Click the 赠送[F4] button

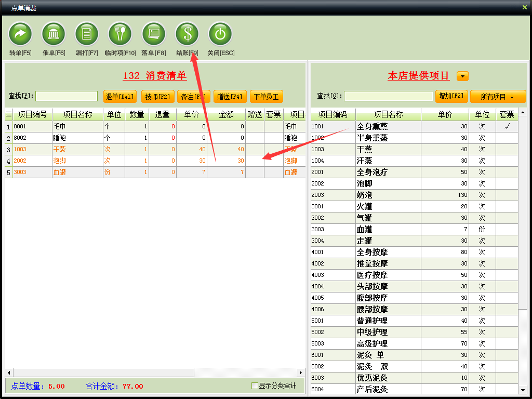pos(230,97)
